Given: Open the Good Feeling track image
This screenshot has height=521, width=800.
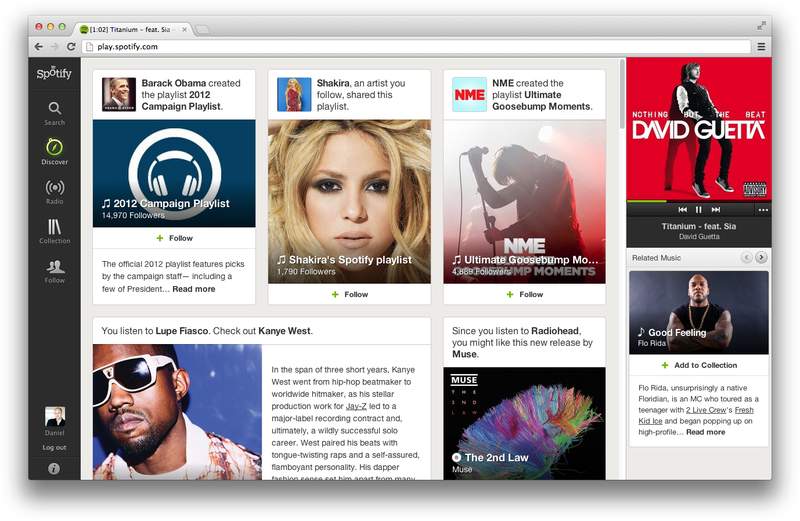Looking at the screenshot, I should (699, 313).
